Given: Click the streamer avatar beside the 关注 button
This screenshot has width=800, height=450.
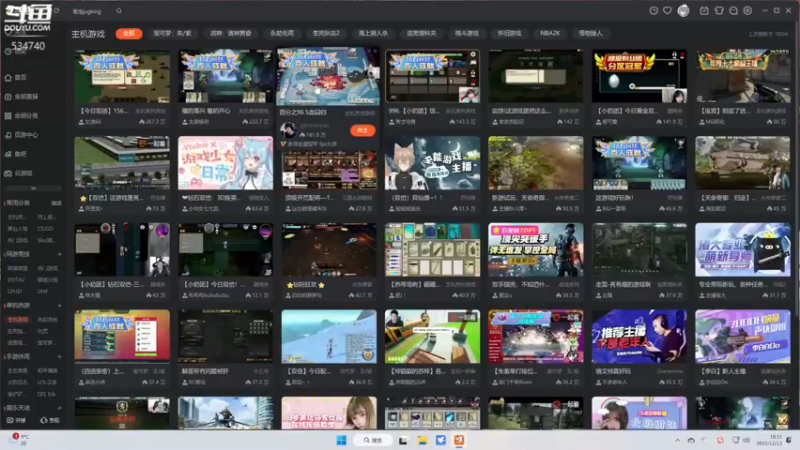Looking at the screenshot, I should (288, 130).
